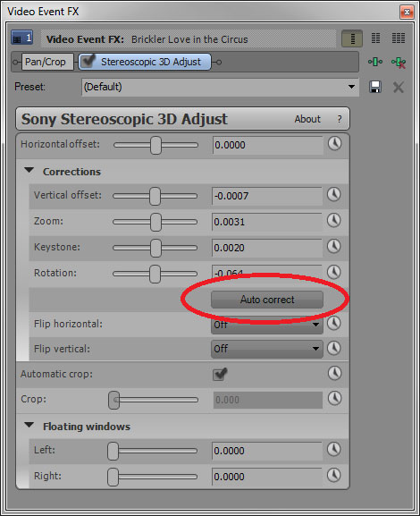The width and height of the screenshot is (420, 516).
Task: Close the Video Event FX window
Action: [407, 13]
